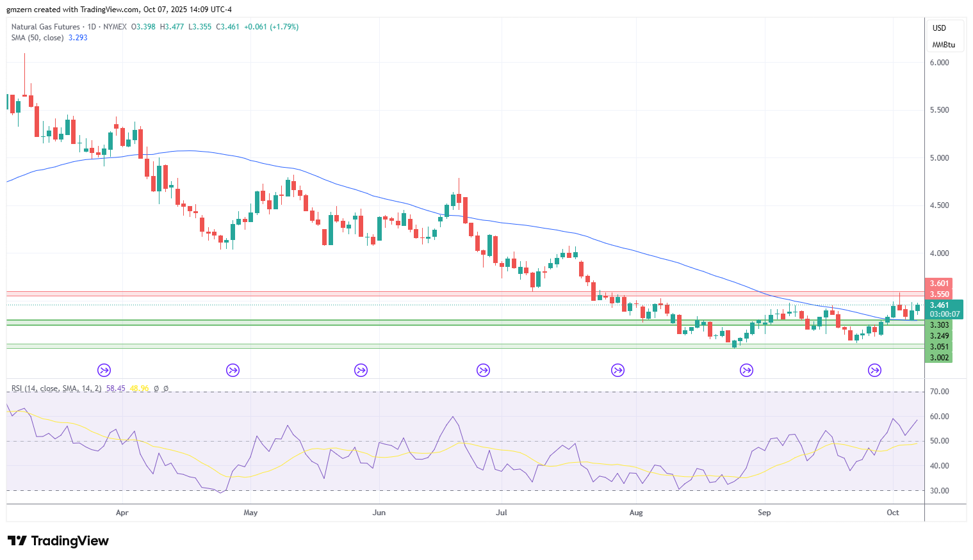Click the contract rollover icon near Jun
The height and width of the screenshot is (560, 973).
point(361,370)
